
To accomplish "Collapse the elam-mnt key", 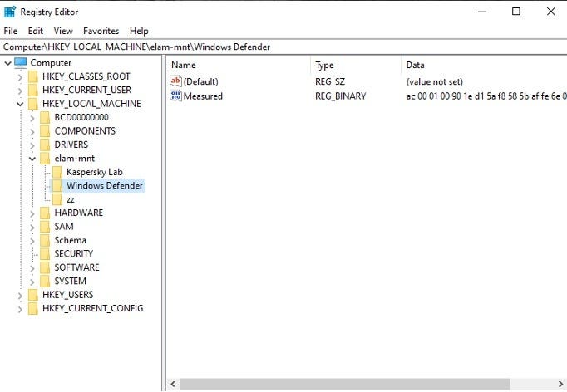I will [x=32, y=159].
